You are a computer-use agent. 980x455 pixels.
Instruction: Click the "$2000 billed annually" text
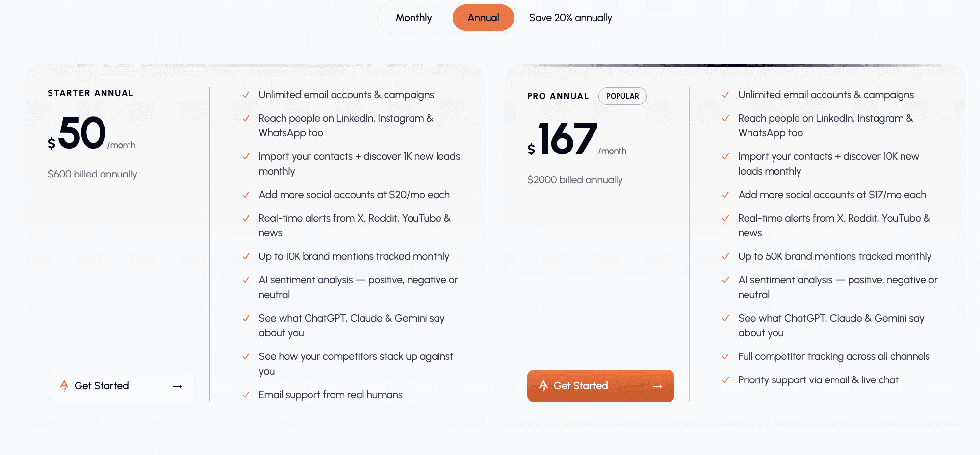click(x=575, y=180)
